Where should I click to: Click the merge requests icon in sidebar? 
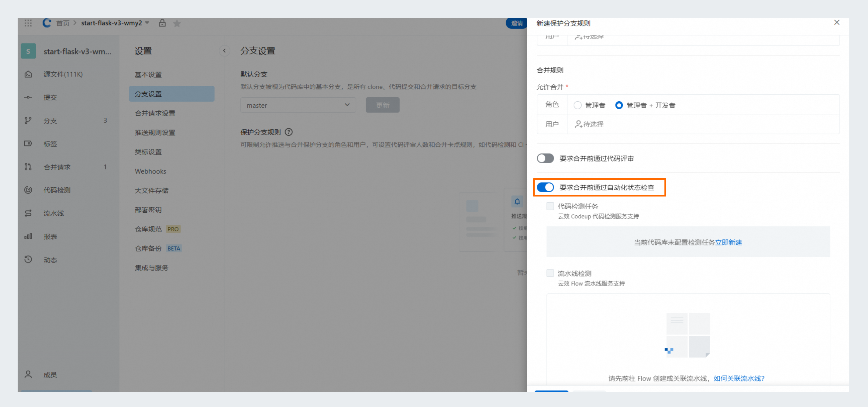(x=28, y=167)
